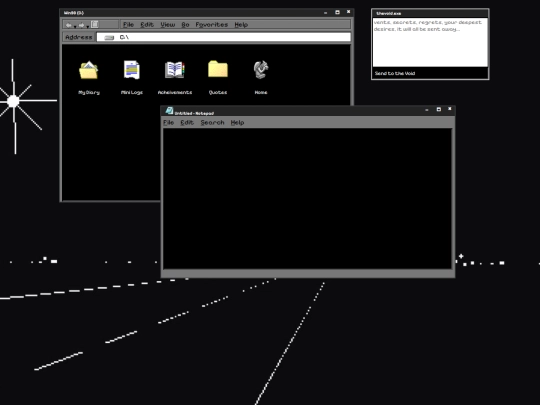540x405 pixels.
Task: Click inside the Notepad text area
Action: tap(307, 198)
